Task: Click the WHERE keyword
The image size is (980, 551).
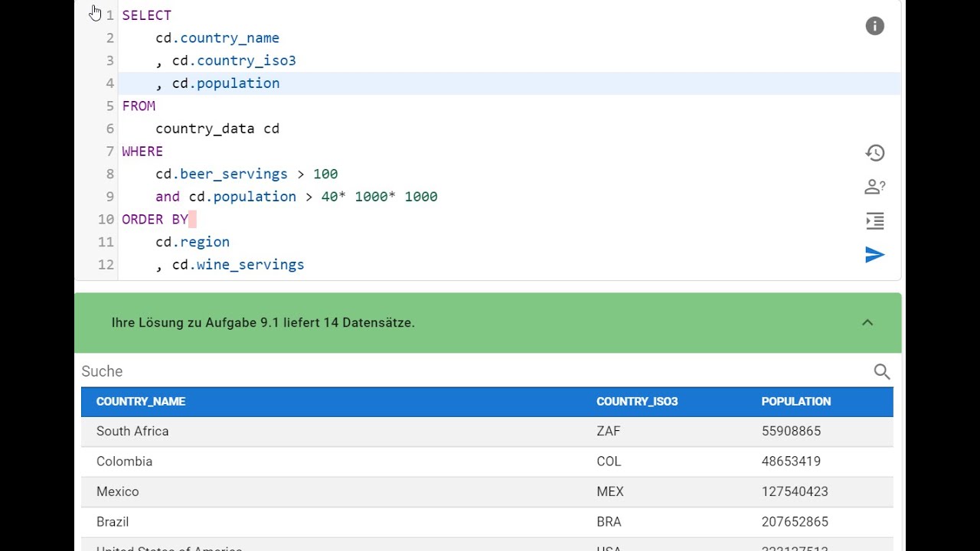Action: coord(142,152)
